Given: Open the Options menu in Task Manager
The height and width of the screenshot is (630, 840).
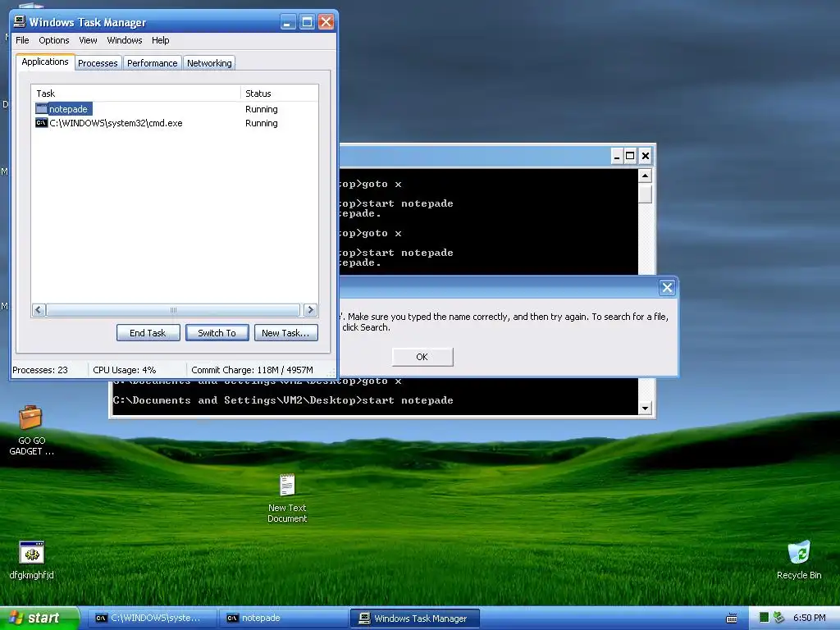Looking at the screenshot, I should pos(53,40).
